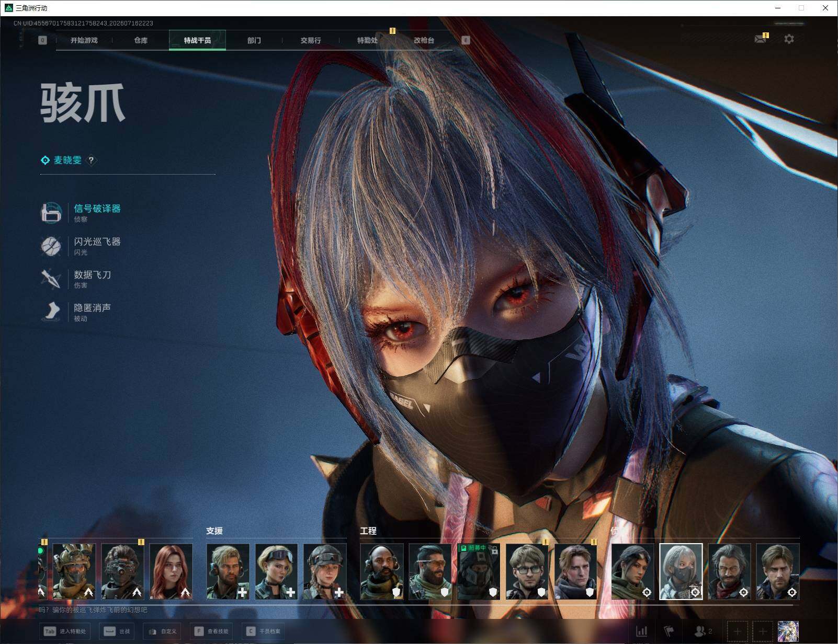Image resolution: width=838 pixels, height=644 pixels.
Task: Open the mail envelope icon
Action: (x=761, y=39)
